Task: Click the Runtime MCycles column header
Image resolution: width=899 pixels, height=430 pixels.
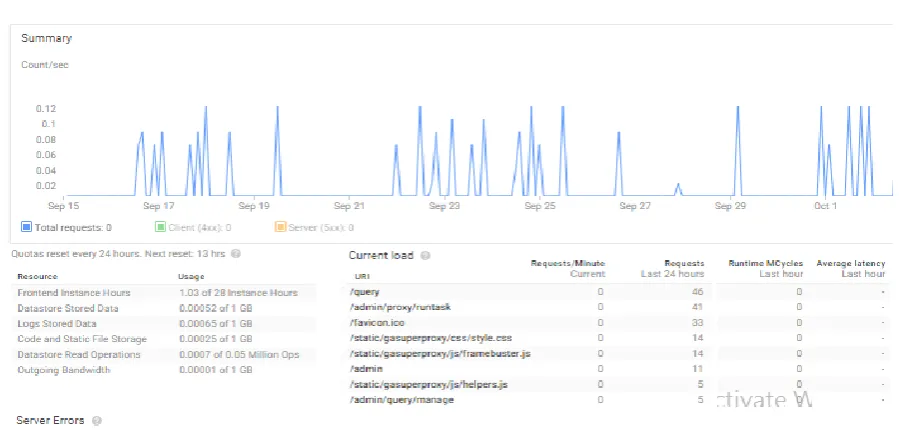Action: click(765, 268)
